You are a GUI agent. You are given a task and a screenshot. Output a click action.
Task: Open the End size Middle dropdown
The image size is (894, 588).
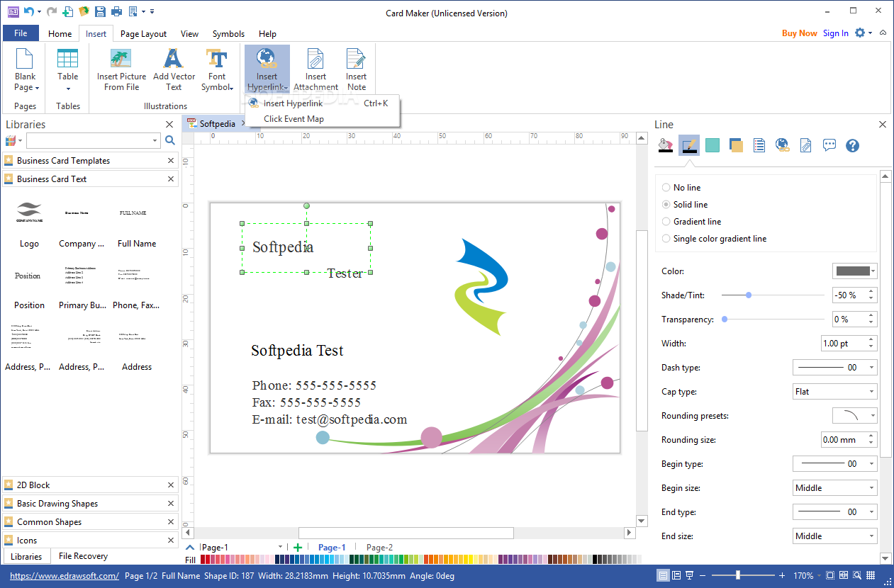click(834, 536)
